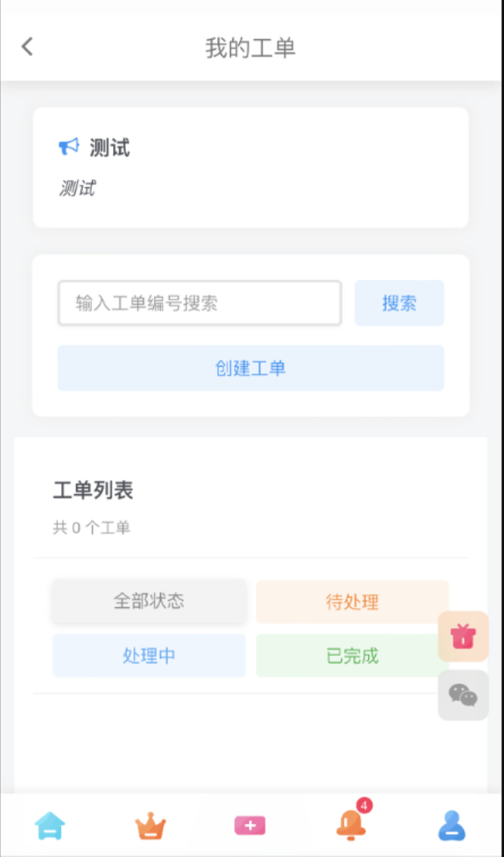
Task: Click the 工单列表 heading
Action: [93, 490]
